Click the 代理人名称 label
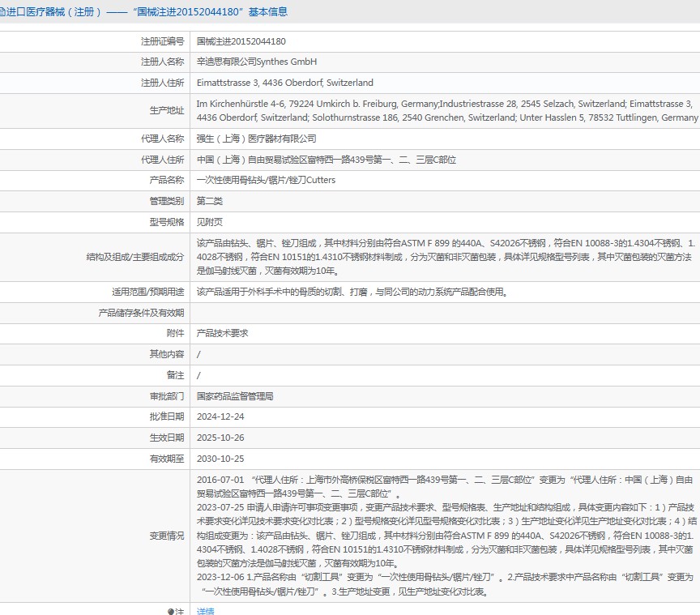This screenshot has height=615, width=700. 163,139
